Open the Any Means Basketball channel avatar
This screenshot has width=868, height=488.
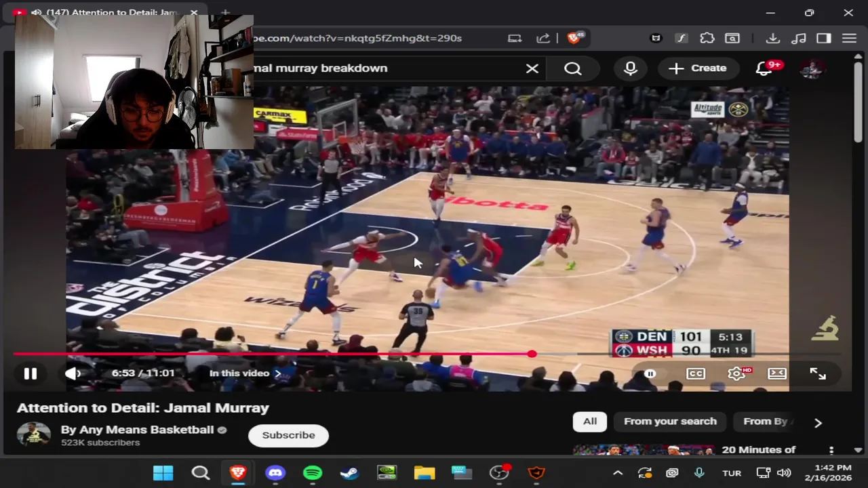(33, 435)
